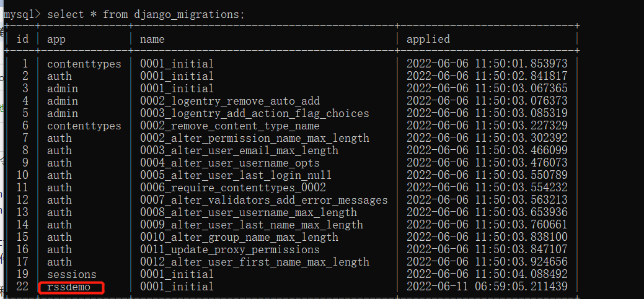Screen dimensions: 644x299
Task: Click '0005_alter_user_last_login_null' migration name
Action: [236, 175]
